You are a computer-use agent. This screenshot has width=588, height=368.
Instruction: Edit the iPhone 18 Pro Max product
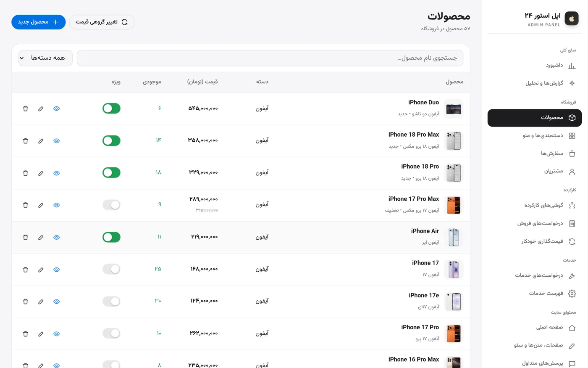pos(41,141)
